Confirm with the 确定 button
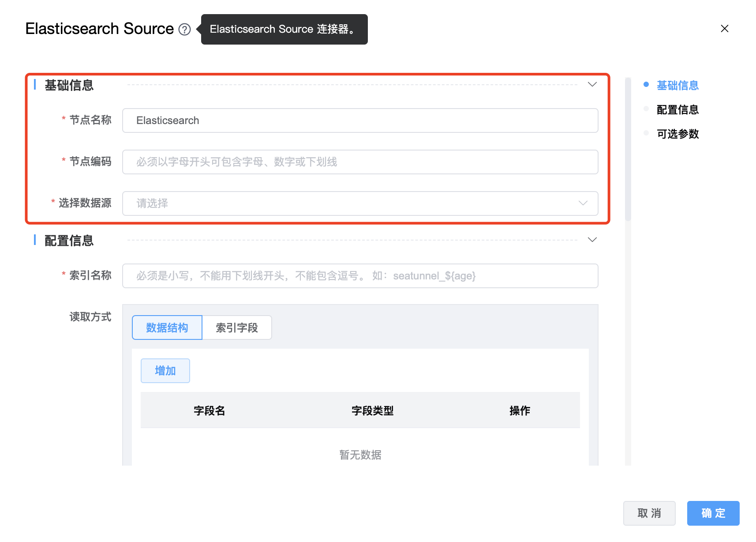756x542 pixels. coord(713,513)
